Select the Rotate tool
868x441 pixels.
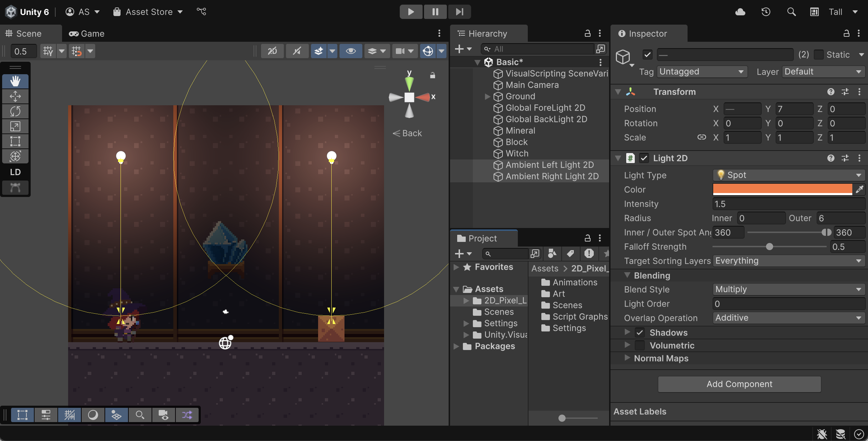click(15, 111)
